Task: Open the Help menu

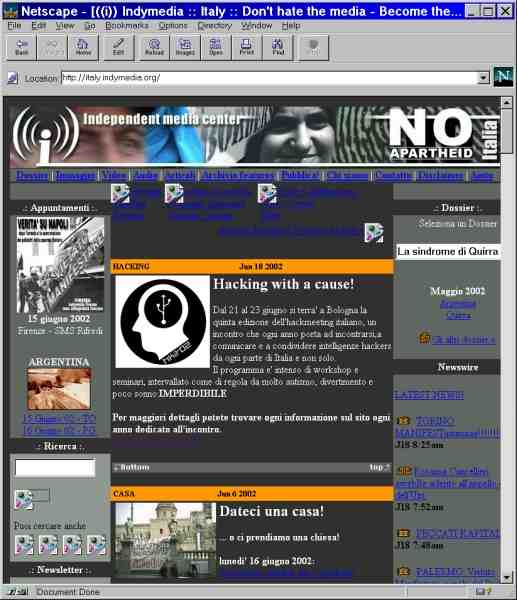Action: [x=291, y=26]
